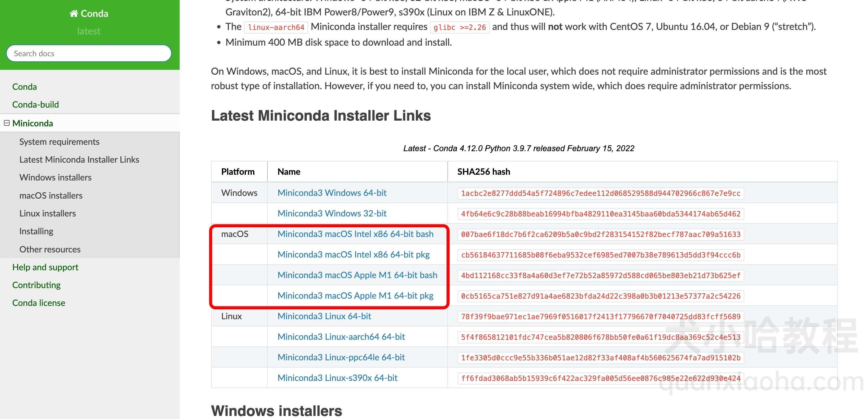Screen dimensions: 868x419
Task: Click Linux installers sidebar link
Action: click(47, 213)
